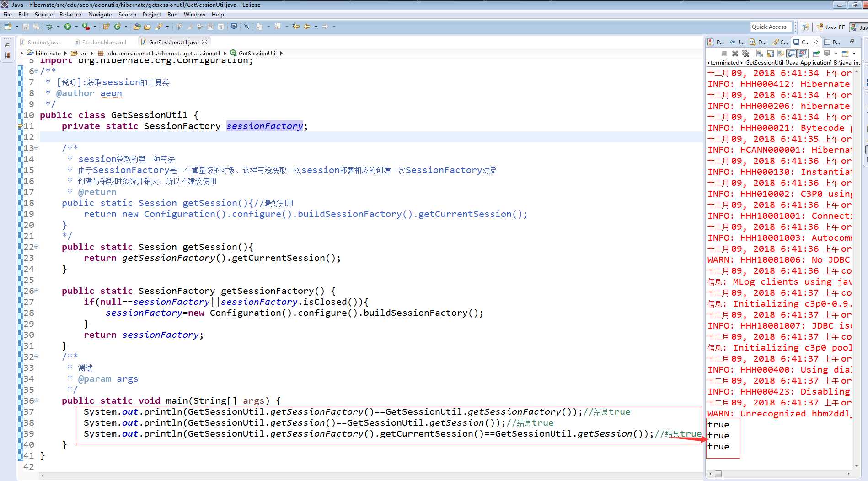Click the Search flashlight toolbar icon

click(x=159, y=27)
